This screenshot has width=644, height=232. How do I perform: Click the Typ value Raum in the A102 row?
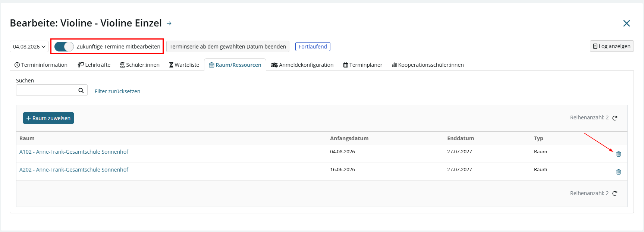540,152
